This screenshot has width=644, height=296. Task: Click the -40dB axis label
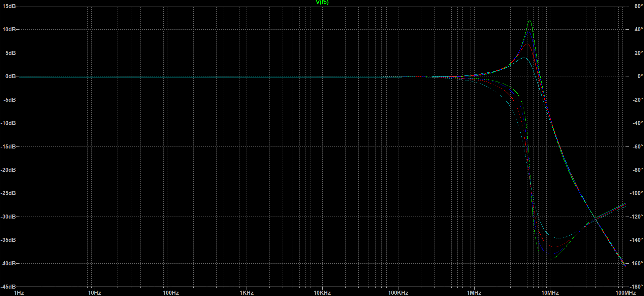coord(8,263)
